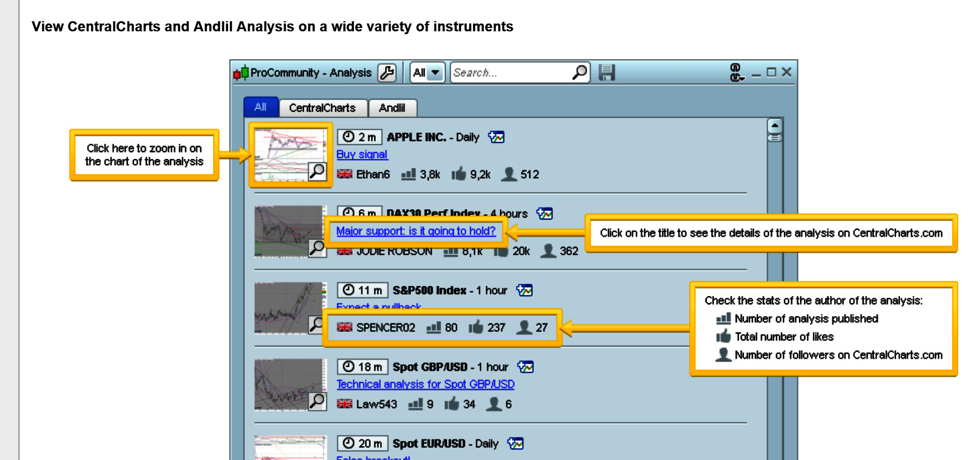The image size is (980, 460).
Task: Click the author name Law543
Action: (x=377, y=404)
